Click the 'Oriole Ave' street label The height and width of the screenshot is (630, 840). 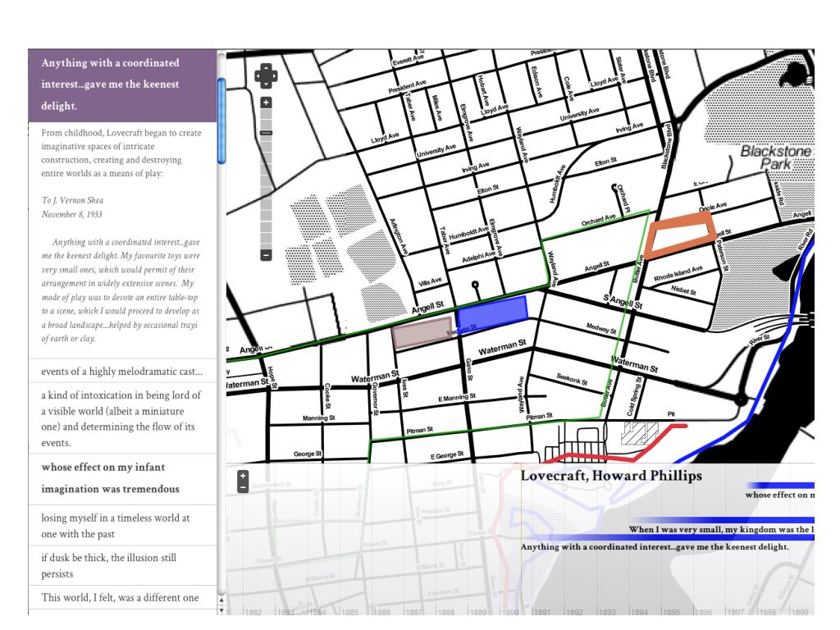[713, 206]
